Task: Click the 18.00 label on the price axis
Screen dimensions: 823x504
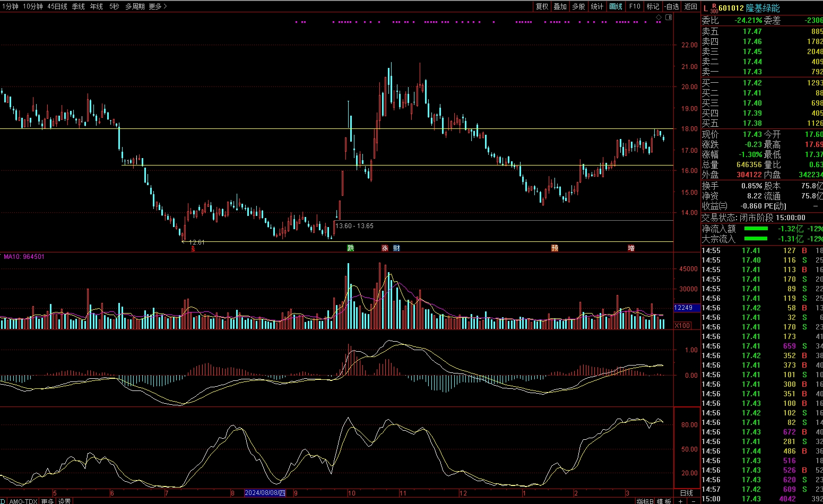Action: [689, 129]
